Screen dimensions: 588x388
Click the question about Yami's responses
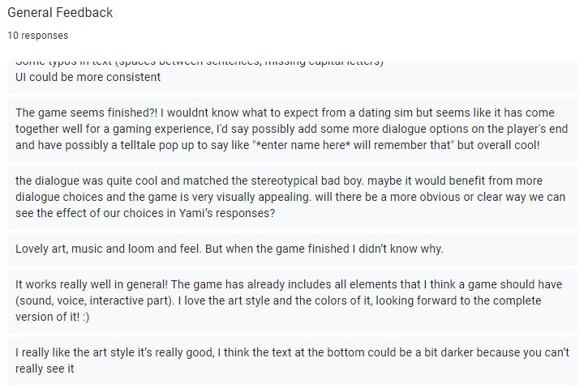145,213
